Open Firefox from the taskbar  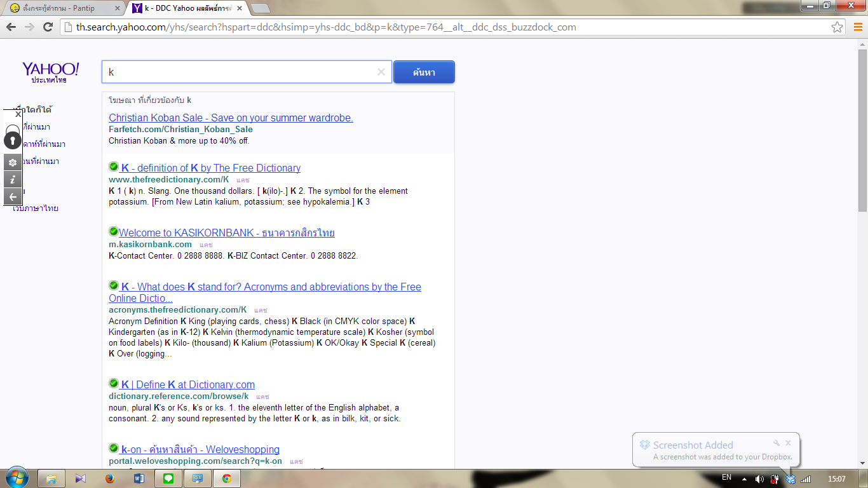click(109, 478)
